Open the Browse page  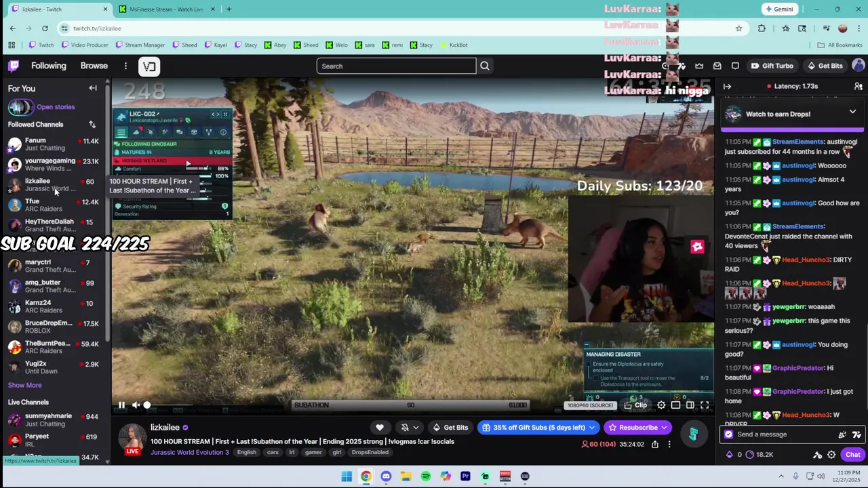click(x=94, y=66)
